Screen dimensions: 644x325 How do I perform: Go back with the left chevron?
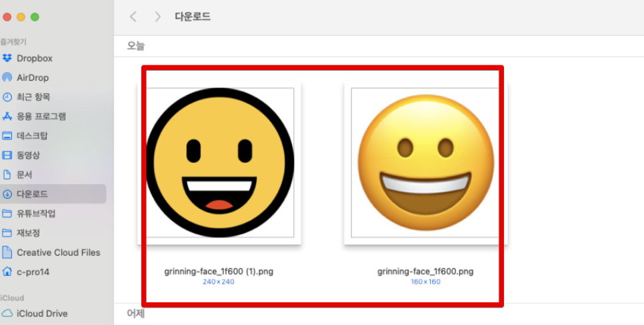[x=133, y=17]
